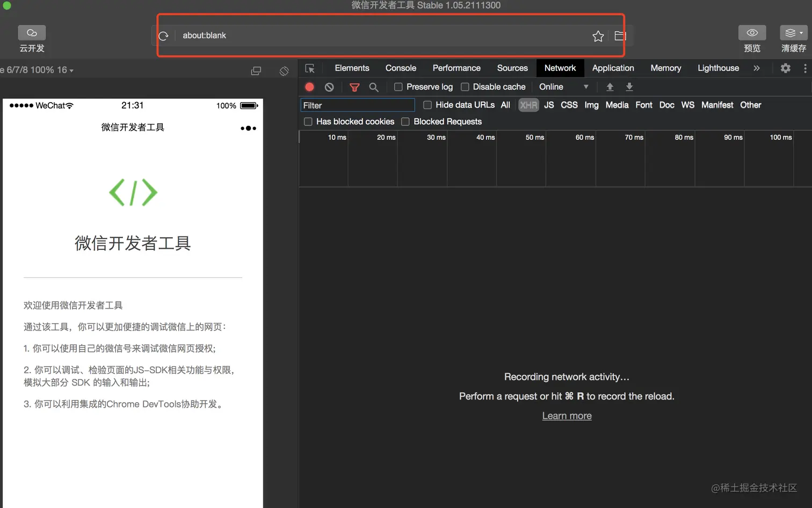Filter requests by CSS type
This screenshot has width=812, height=508.
coord(569,105)
